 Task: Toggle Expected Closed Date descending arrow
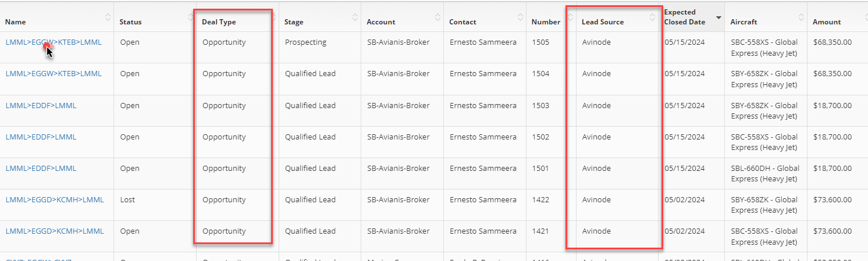pos(718,18)
